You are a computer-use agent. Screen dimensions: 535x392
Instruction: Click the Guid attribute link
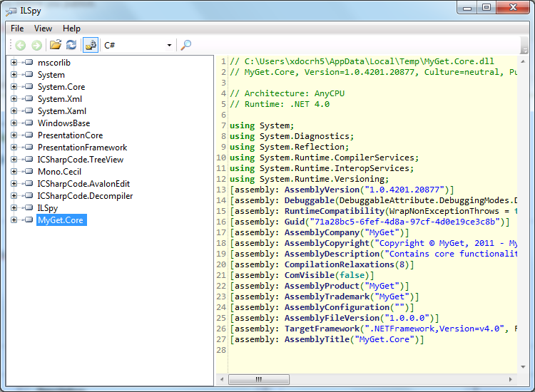pos(295,222)
